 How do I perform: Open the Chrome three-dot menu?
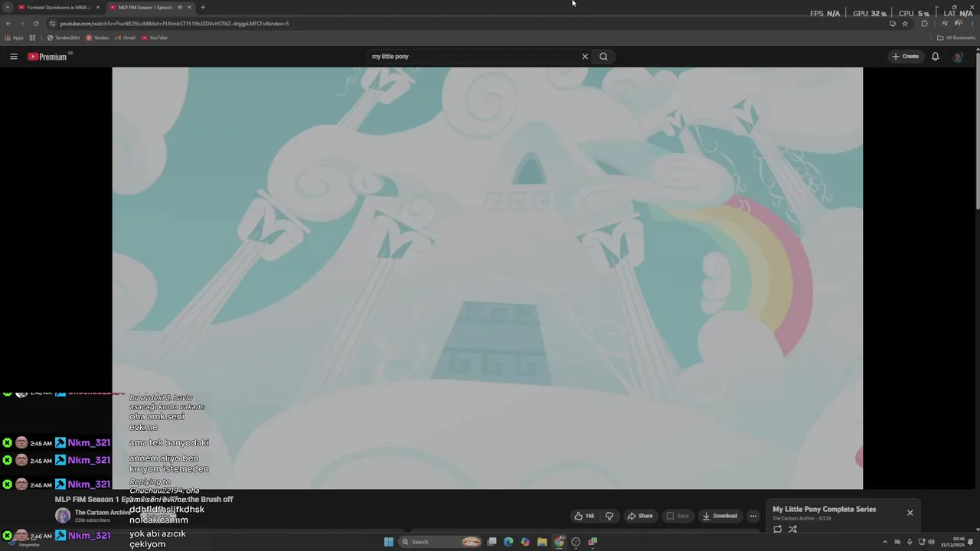coord(972,24)
